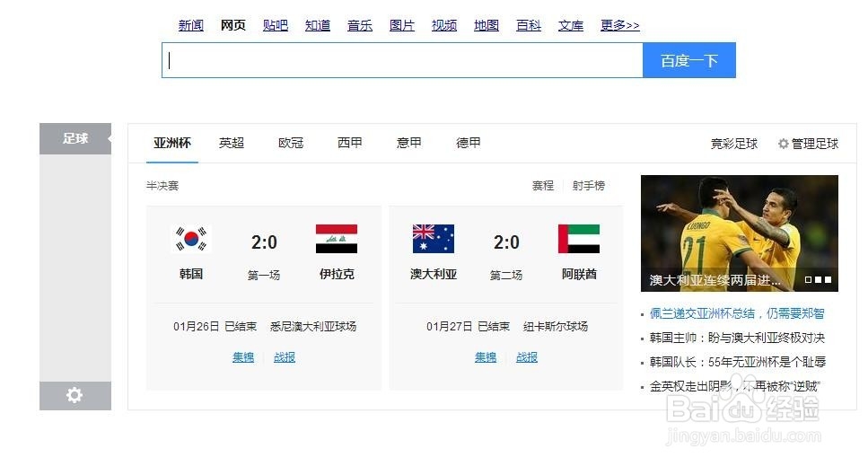Click the 悉尼澳大利亚球场 venue text

click(313, 327)
